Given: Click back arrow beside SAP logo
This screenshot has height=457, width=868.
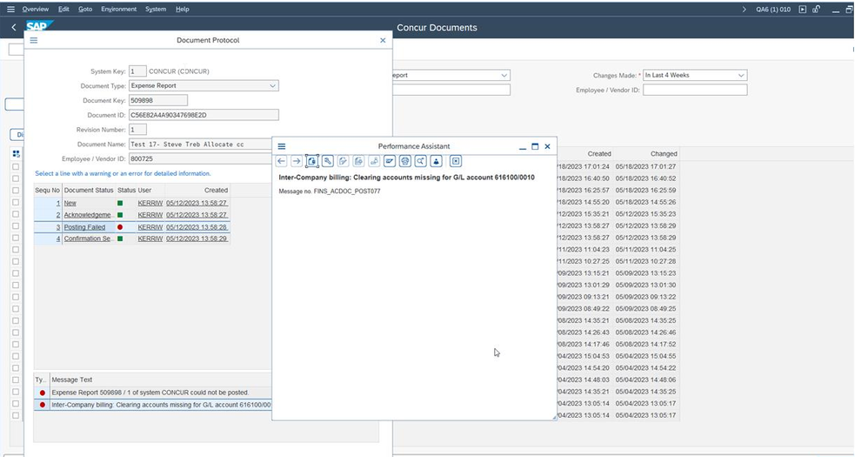Looking at the screenshot, I should pyautogui.click(x=14, y=27).
